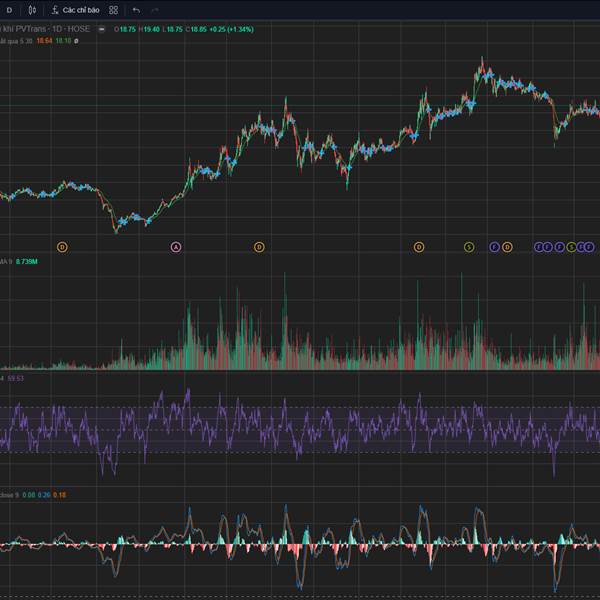Viewport: 600px width, 600px height.
Task: Click the first purple F event marker
Action: [x=494, y=246]
